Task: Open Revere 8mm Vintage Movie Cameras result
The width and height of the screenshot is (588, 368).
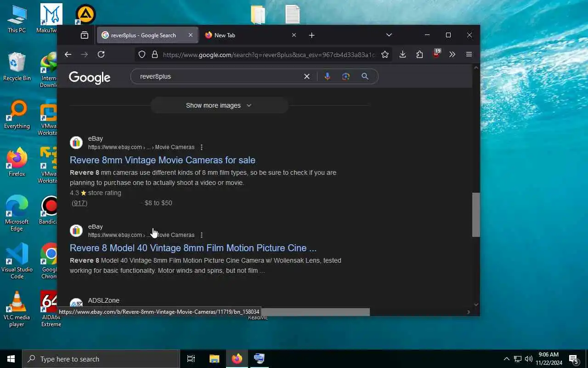Action: click(x=163, y=160)
